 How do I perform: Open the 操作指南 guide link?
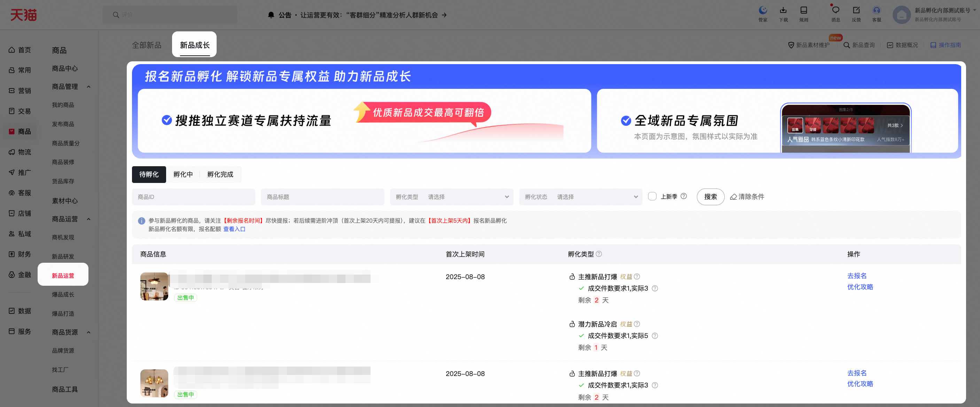pyautogui.click(x=946, y=45)
